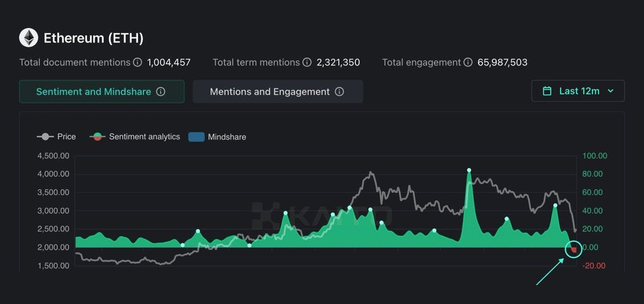Click the Ethereum logo icon
Image resolution: width=644 pixels, height=304 pixels.
[x=28, y=38]
